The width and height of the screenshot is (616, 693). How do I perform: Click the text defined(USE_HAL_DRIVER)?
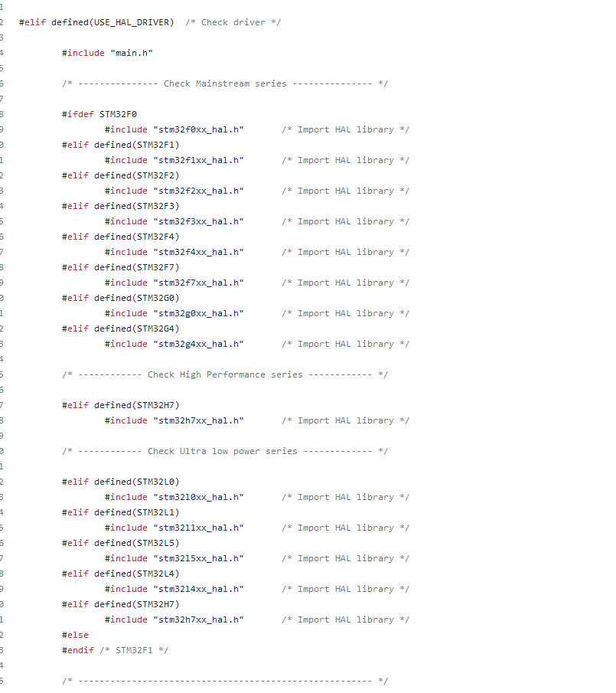[x=112, y=22]
